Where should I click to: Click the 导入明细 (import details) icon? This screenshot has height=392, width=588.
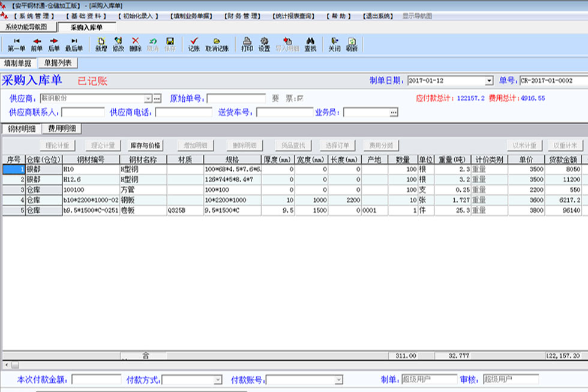(x=287, y=44)
